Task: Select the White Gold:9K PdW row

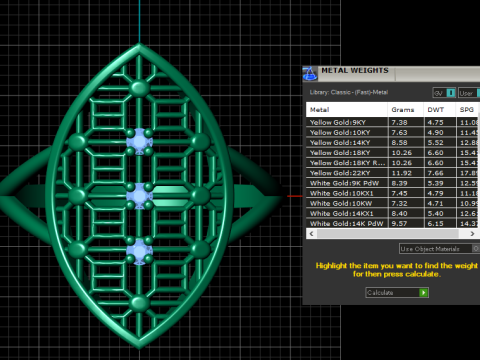Action: pos(392,183)
